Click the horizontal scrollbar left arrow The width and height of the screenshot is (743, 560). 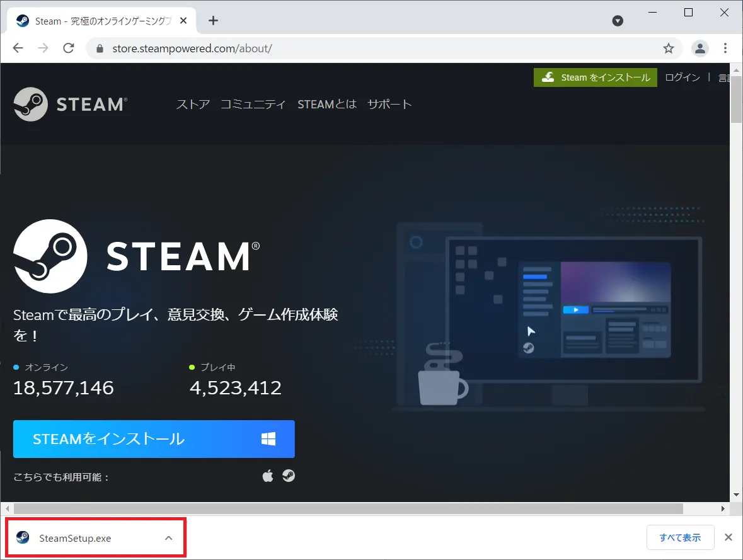tap(7, 508)
